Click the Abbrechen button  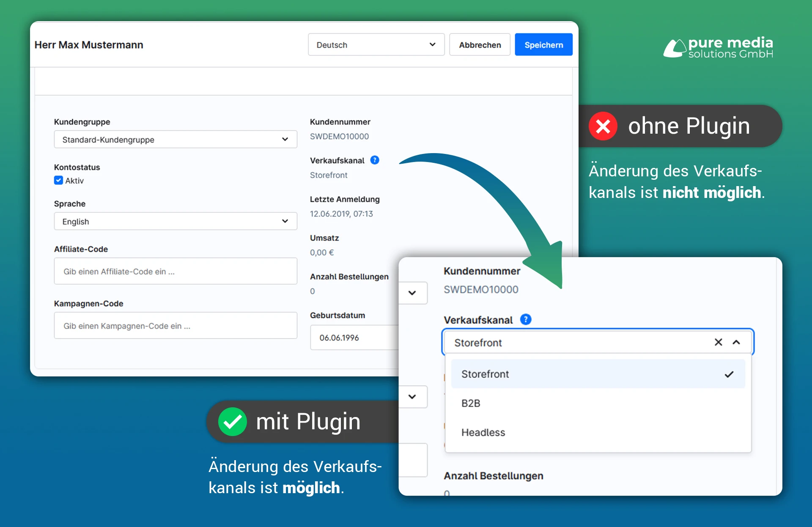coord(479,44)
